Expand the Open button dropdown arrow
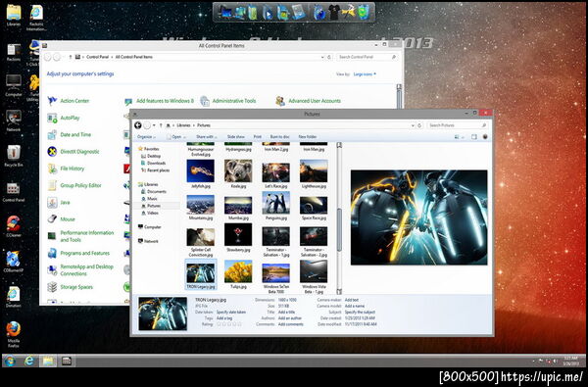The height and width of the screenshot is (387, 588). coord(184,137)
